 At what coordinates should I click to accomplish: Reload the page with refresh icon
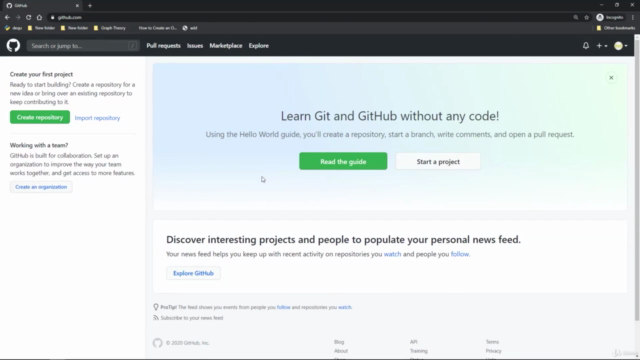coord(29,17)
